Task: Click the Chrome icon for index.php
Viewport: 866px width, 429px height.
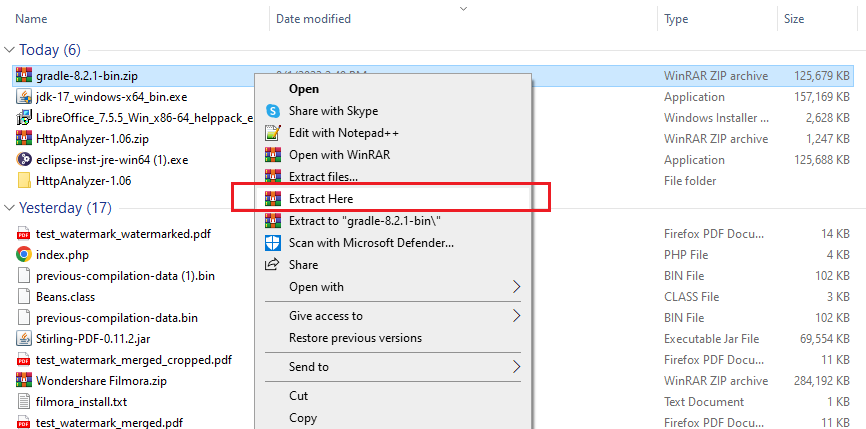Action: [x=24, y=254]
